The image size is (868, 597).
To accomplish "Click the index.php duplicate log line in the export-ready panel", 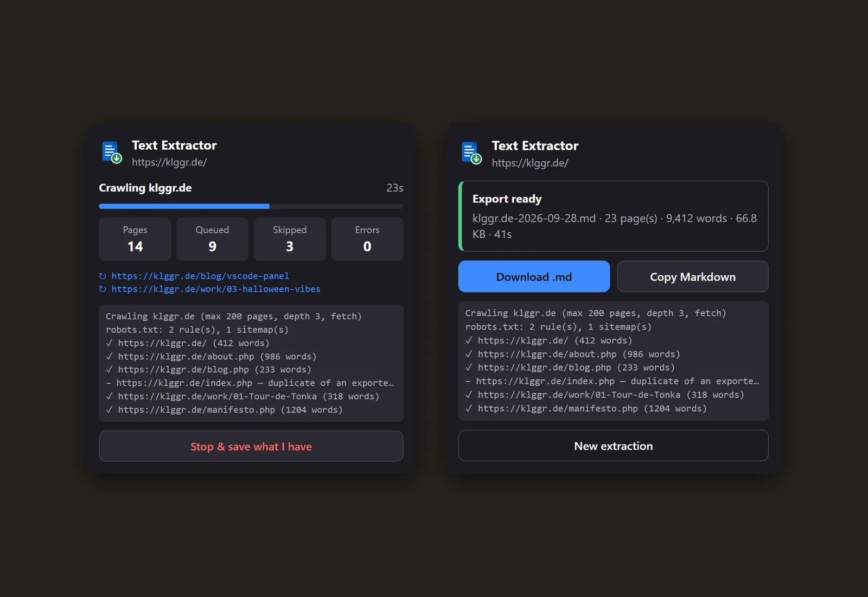I will pos(612,381).
